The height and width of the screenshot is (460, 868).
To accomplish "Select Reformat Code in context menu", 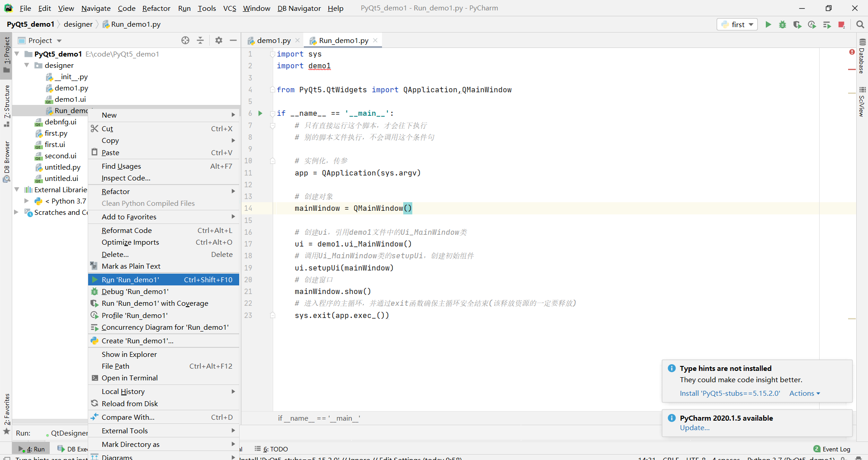I will tap(164, 230).
